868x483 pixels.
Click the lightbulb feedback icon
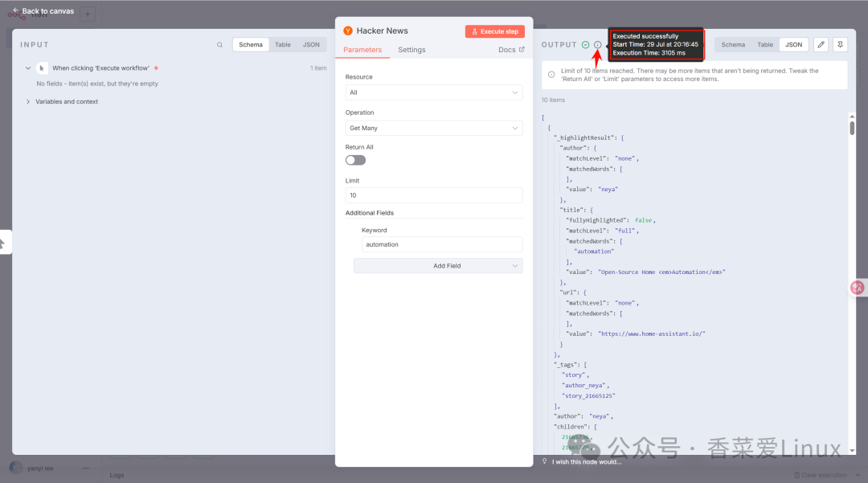545,461
